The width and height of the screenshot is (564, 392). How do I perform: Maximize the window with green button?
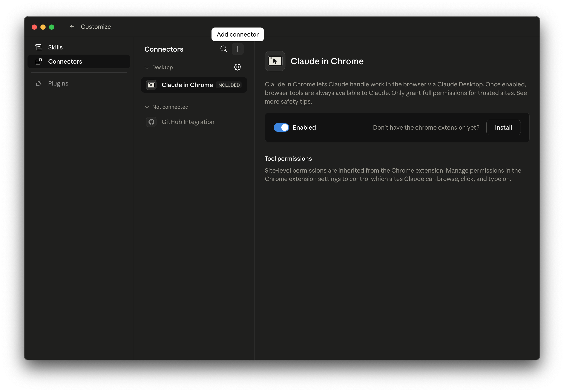52,27
